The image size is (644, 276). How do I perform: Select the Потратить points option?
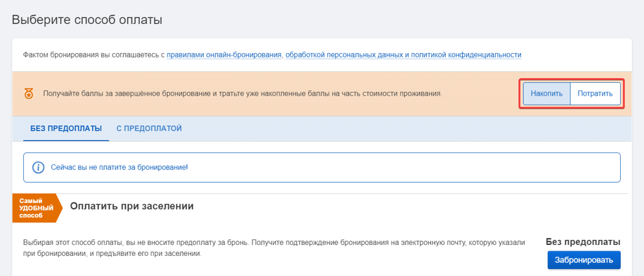tap(595, 94)
